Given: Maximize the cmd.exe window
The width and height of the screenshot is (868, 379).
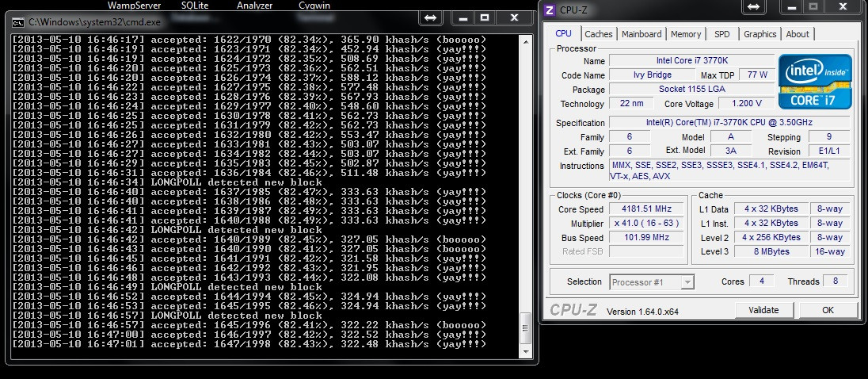Looking at the screenshot, I should [x=485, y=18].
